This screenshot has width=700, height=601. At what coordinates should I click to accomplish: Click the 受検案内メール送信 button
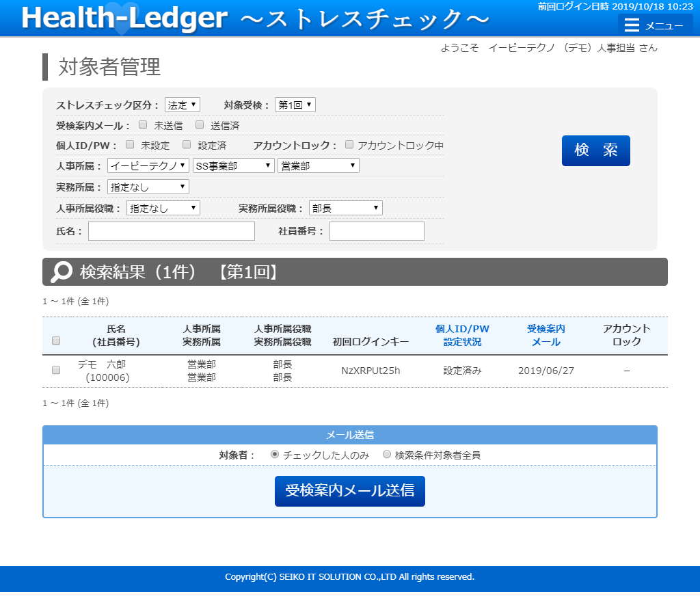tap(349, 491)
